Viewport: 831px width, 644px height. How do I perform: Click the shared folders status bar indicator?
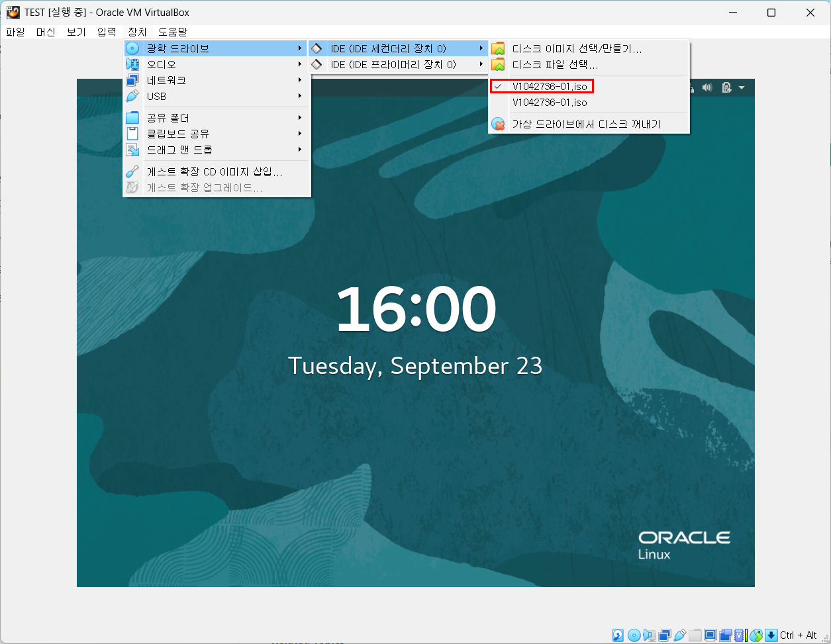pos(695,635)
